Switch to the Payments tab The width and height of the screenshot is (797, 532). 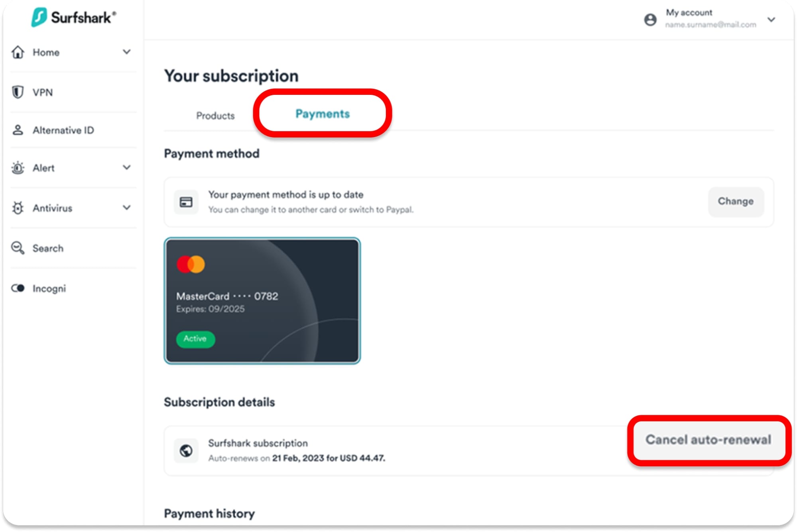point(322,114)
